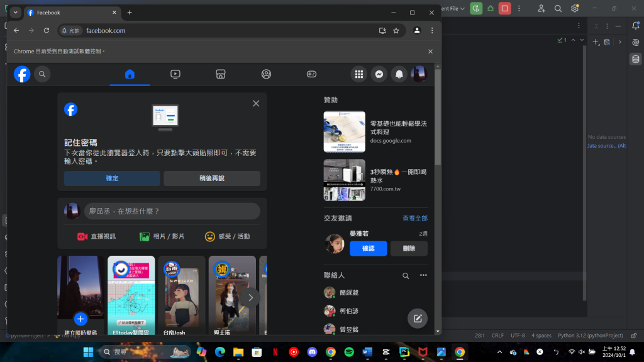Open the Facebook menu grid icon
The image size is (644, 362).
pos(359,74)
